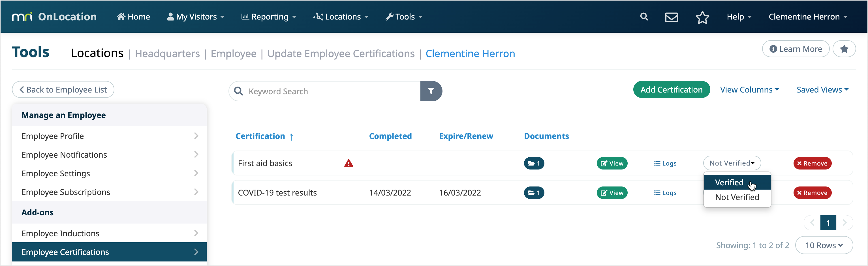Open Logs for First aid basics

[665, 163]
